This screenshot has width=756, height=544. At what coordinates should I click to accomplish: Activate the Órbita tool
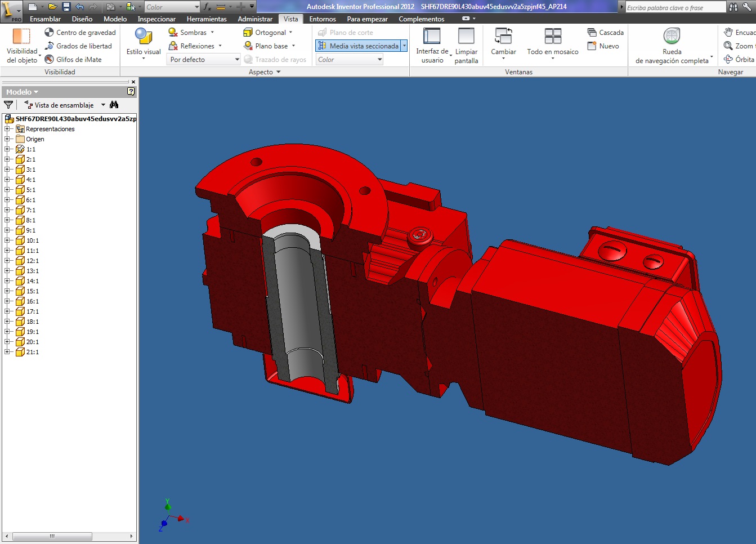click(x=728, y=59)
